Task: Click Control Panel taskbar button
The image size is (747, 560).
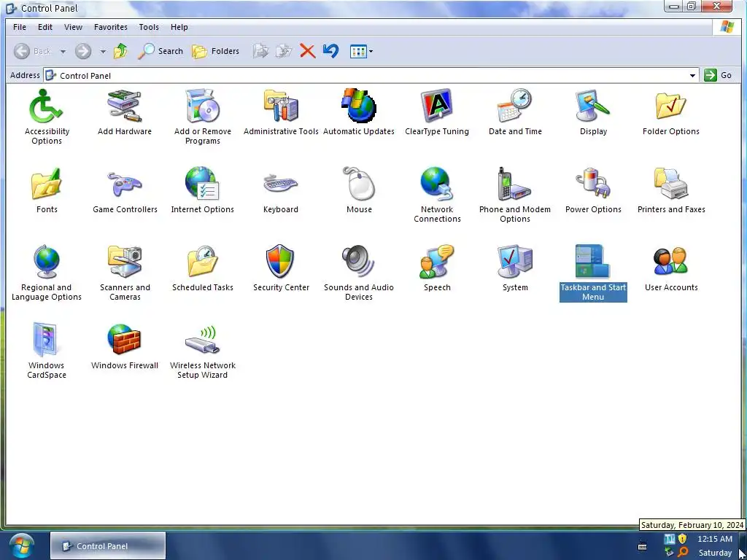Action: 108,545
